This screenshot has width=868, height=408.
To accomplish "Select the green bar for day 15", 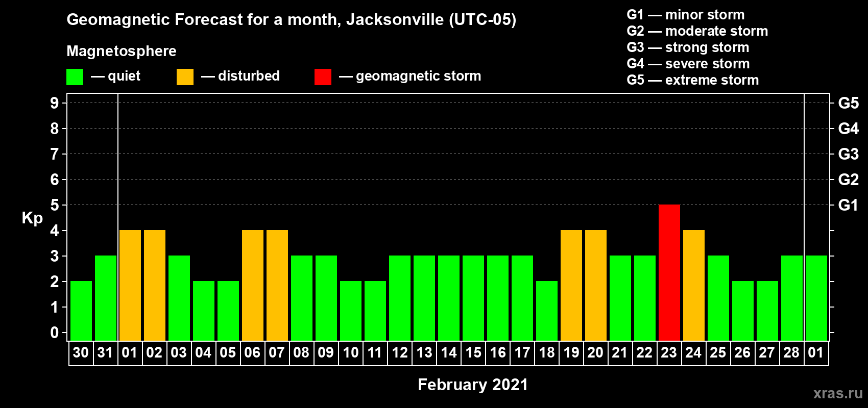I will click(x=473, y=298).
